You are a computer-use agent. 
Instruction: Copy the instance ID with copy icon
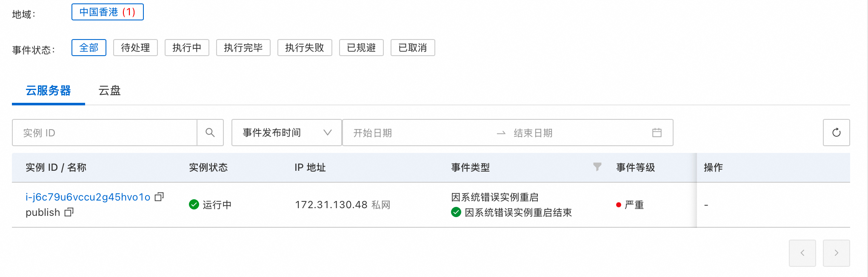pos(159,197)
